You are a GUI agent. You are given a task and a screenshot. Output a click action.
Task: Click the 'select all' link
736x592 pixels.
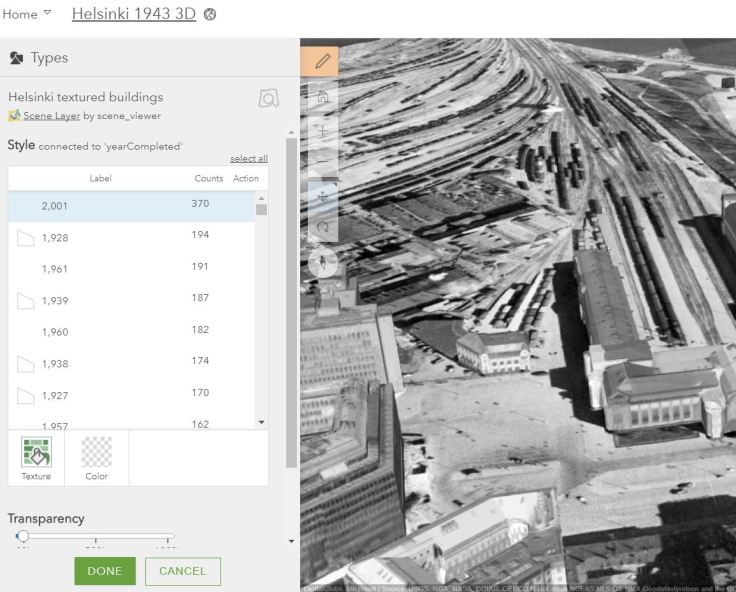click(248, 159)
